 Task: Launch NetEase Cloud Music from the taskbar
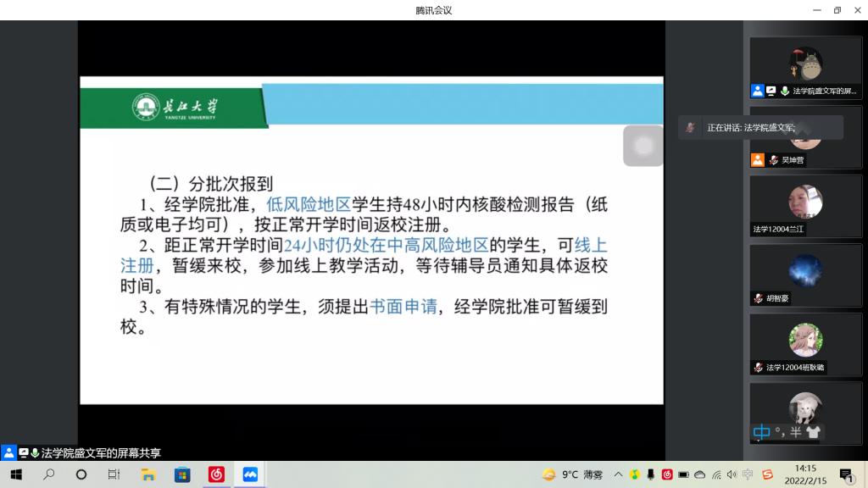(215, 475)
